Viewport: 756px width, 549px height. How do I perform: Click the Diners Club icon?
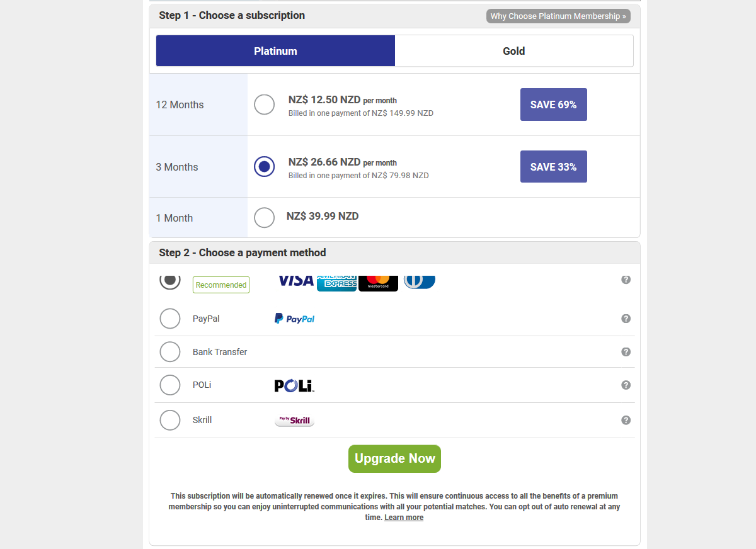pos(419,281)
